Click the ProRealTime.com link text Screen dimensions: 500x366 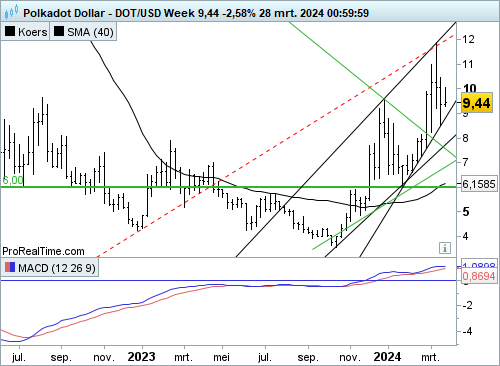[x=43, y=251]
